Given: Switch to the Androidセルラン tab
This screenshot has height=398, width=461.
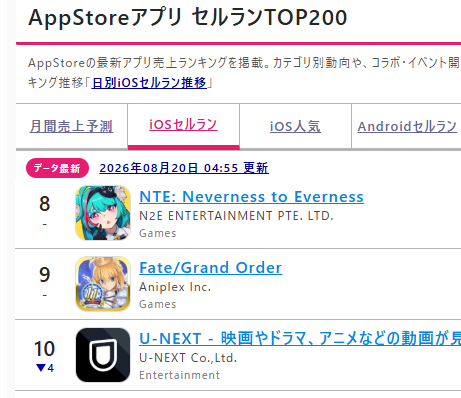Looking at the screenshot, I should [407, 126].
